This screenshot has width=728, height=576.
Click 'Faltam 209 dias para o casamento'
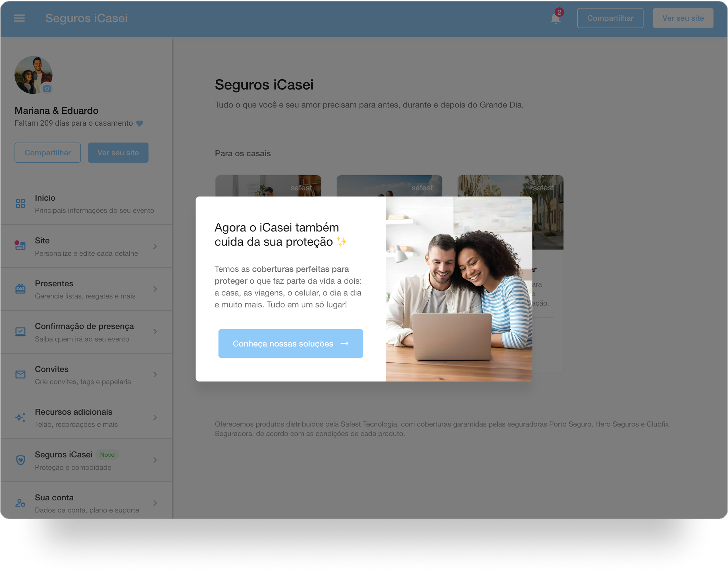point(74,123)
